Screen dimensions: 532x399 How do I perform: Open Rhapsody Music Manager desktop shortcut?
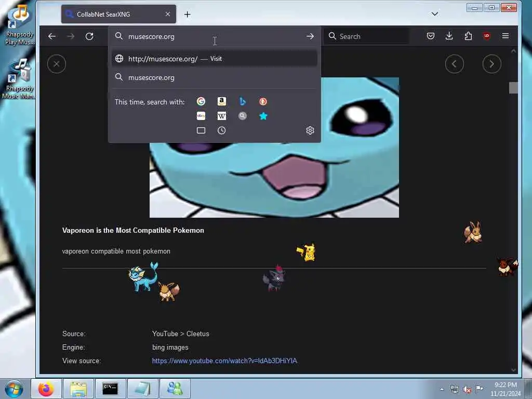[19, 79]
